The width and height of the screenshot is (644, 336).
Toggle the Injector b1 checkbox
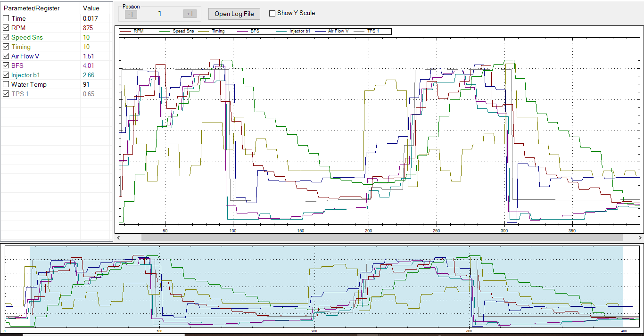click(x=6, y=75)
